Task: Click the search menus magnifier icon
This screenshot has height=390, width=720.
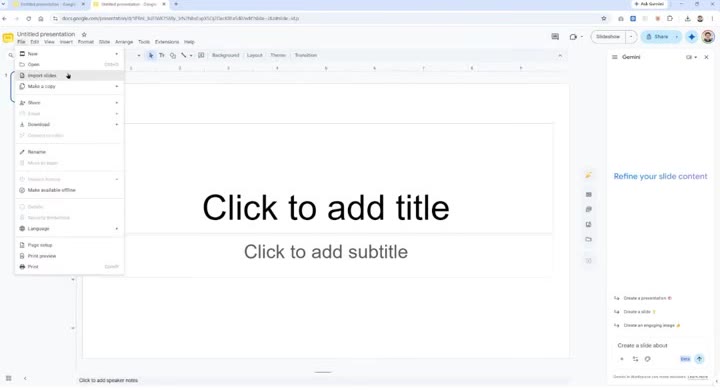Action: 11,56
